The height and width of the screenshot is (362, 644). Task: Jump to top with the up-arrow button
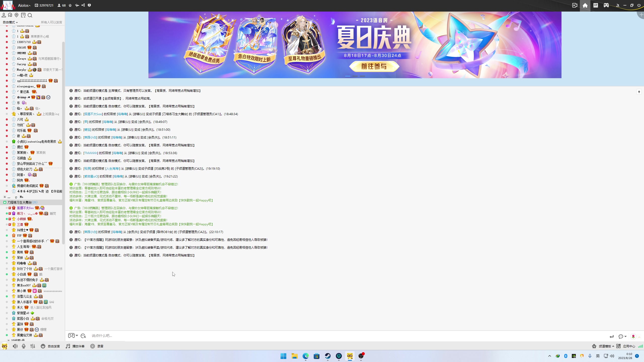click(639, 92)
